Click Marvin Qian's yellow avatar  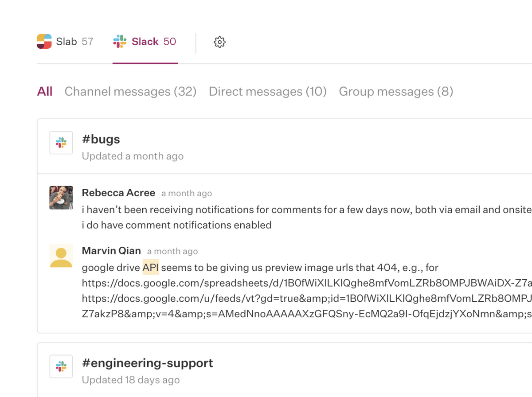click(61, 256)
